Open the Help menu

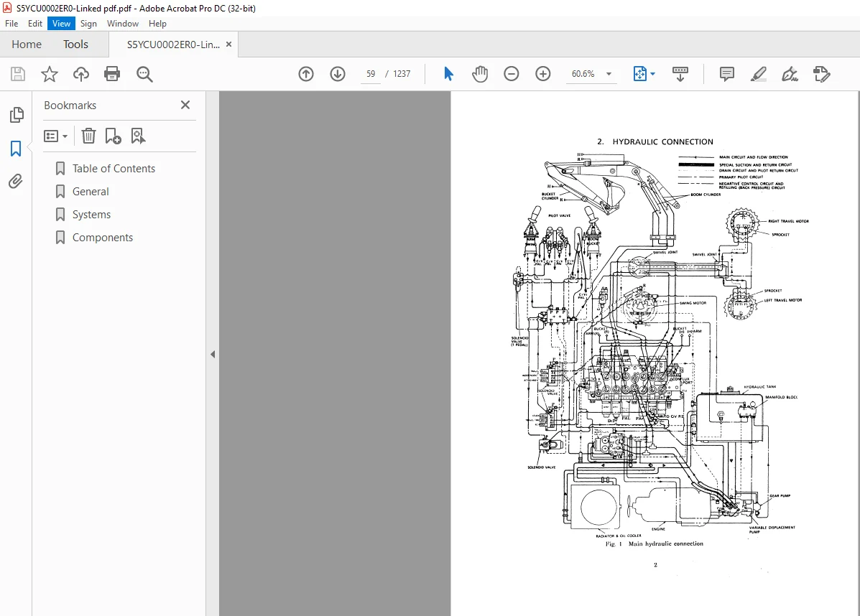157,24
